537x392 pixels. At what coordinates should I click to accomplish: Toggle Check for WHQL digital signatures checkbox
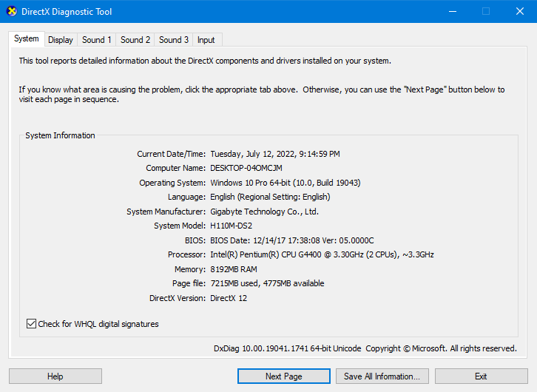tap(31, 324)
